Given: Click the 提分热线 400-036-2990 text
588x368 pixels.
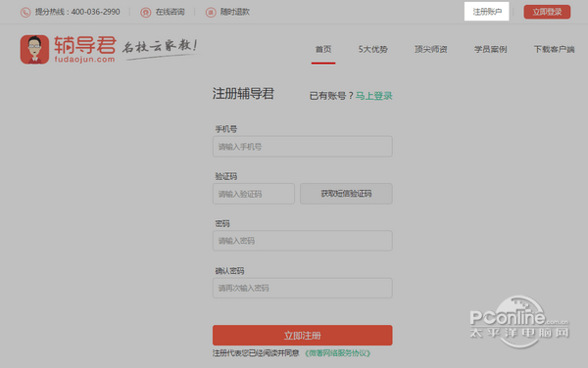Looking at the screenshot, I should point(77,12).
